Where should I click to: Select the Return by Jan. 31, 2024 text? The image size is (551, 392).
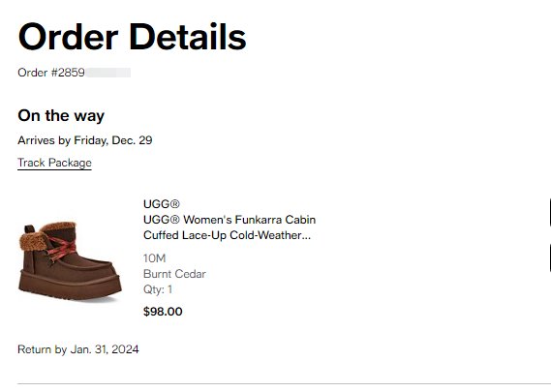[x=78, y=349]
